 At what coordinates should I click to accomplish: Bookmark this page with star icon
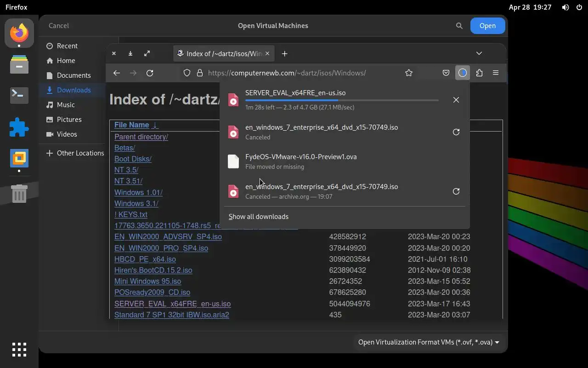[409, 73]
